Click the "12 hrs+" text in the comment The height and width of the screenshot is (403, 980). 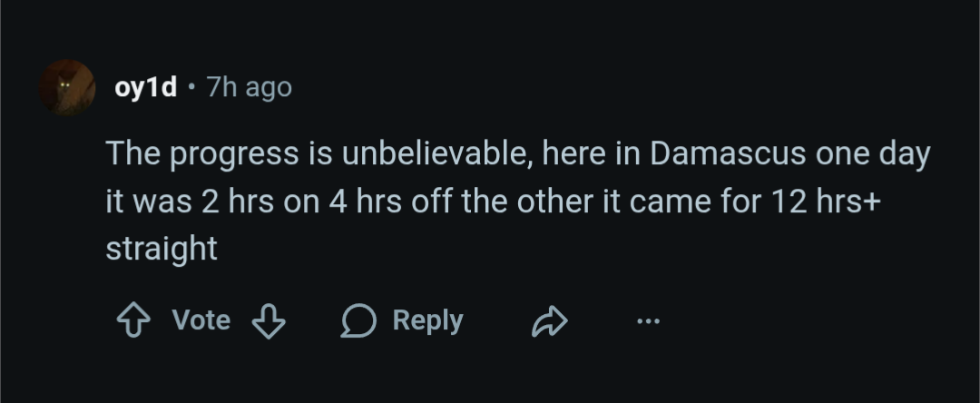point(822,201)
